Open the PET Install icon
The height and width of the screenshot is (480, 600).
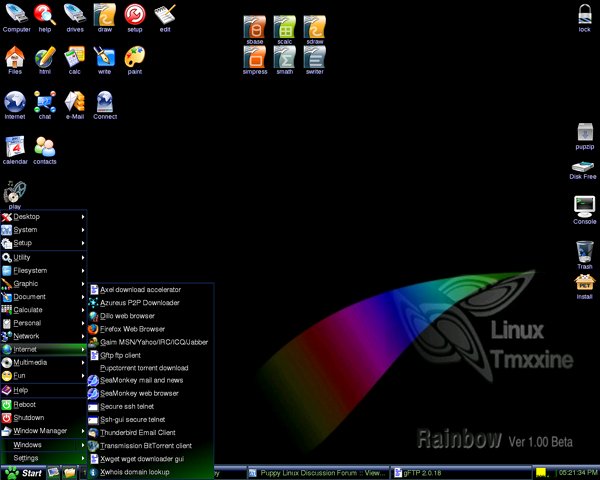point(584,286)
